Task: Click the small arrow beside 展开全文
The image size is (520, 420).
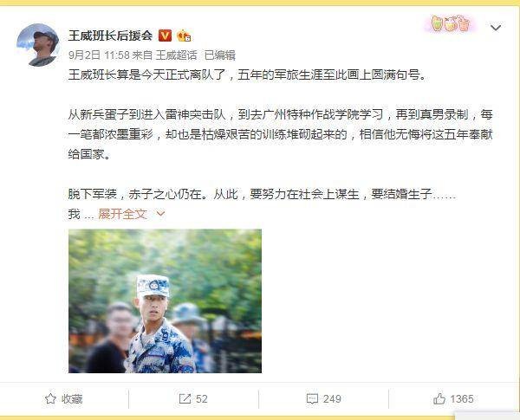Action: (x=160, y=214)
